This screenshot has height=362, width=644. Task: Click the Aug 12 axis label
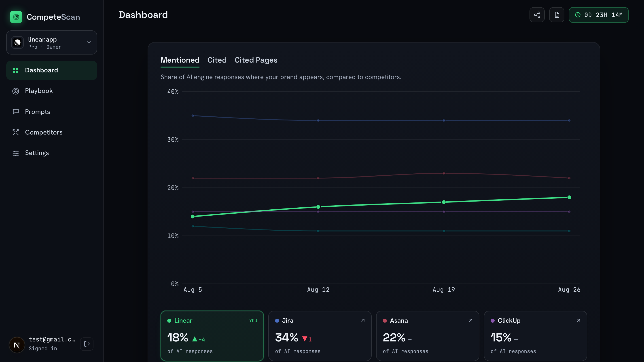(x=318, y=290)
